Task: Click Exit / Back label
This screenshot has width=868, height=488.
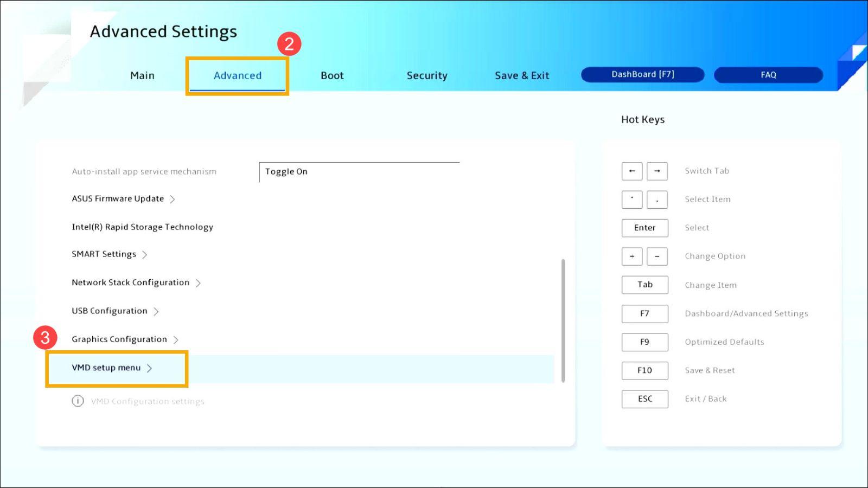Action: pyautogui.click(x=705, y=399)
